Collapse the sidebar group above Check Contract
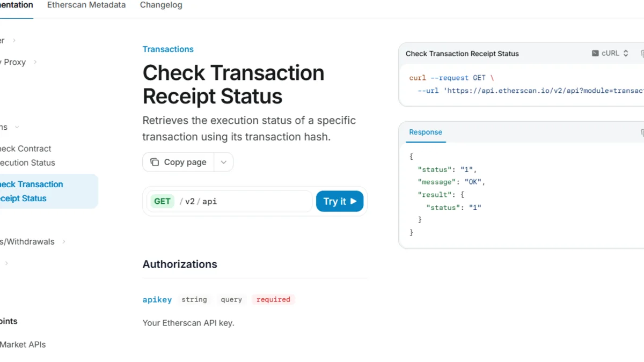Screen dimensions: 644x362 pyautogui.click(x=17, y=127)
